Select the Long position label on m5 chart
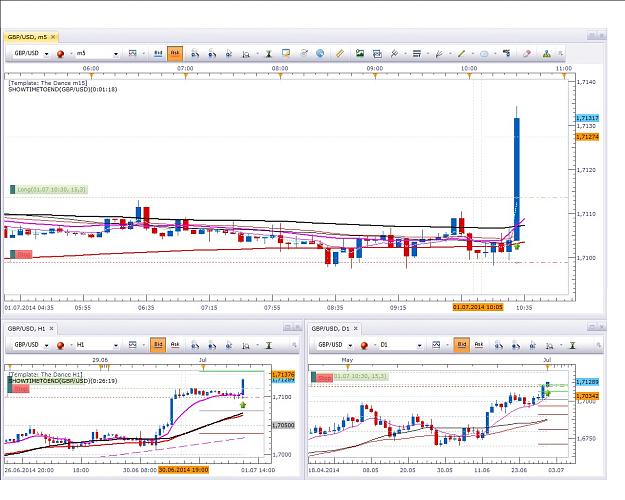This screenshot has height=500, width=625. (49, 189)
